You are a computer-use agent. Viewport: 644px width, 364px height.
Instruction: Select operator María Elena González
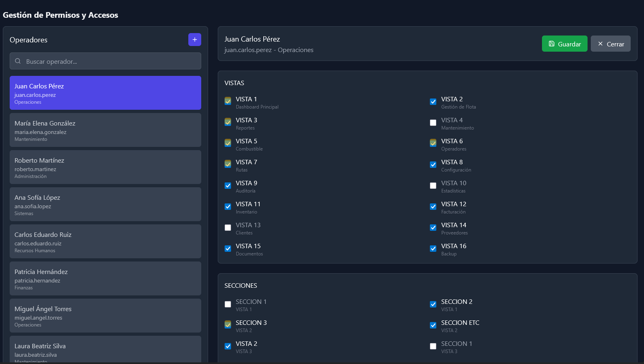[x=105, y=130]
